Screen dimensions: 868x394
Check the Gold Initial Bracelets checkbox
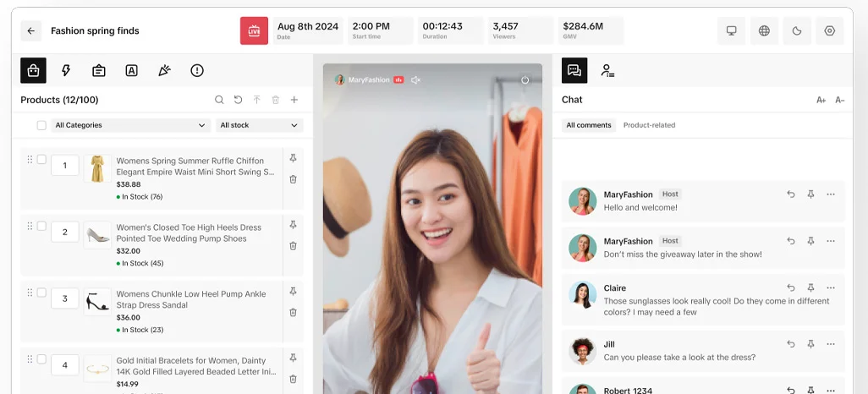(41, 358)
